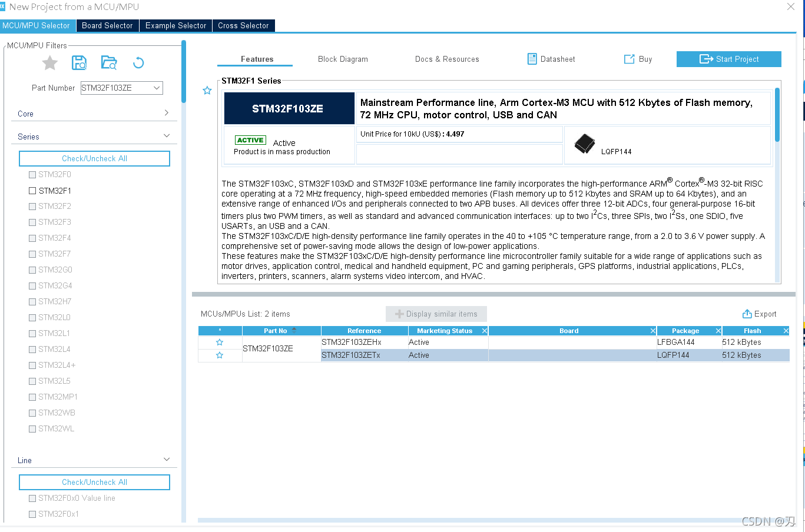805x532 pixels.
Task: Click the favorites star column header
Action: click(220, 331)
